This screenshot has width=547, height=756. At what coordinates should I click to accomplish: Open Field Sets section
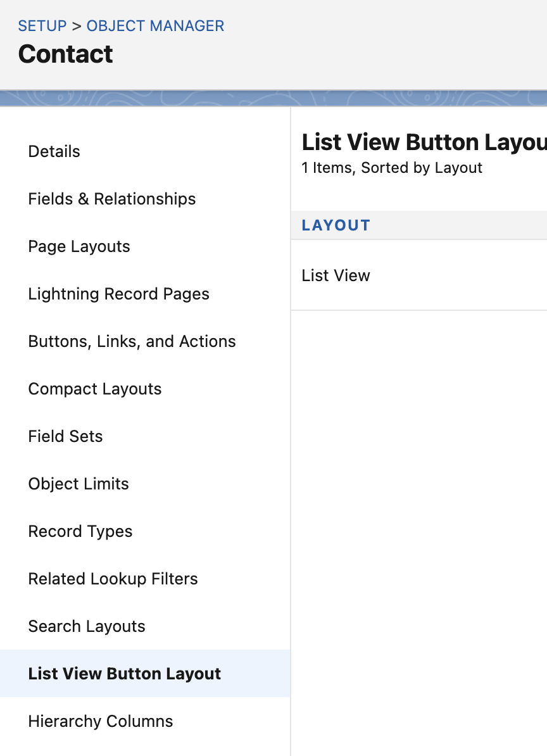[x=66, y=436]
